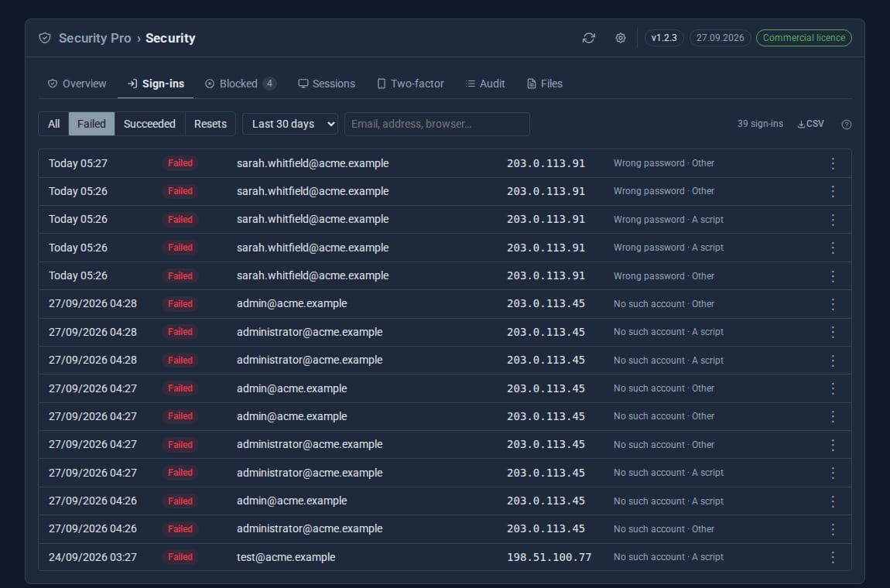Image resolution: width=890 pixels, height=588 pixels.
Task: Open row menu for 04:26 administrator@acme.example
Action: point(833,529)
